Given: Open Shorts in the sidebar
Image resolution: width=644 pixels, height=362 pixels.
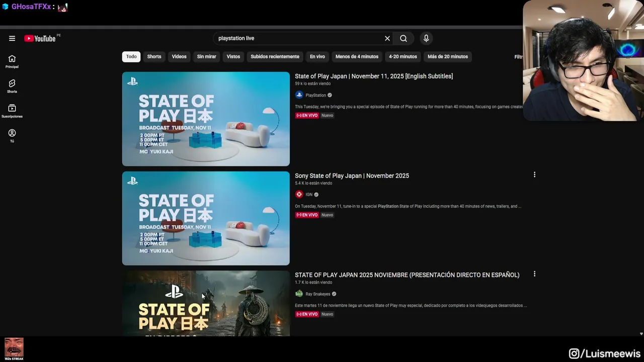Looking at the screenshot, I should [12, 86].
